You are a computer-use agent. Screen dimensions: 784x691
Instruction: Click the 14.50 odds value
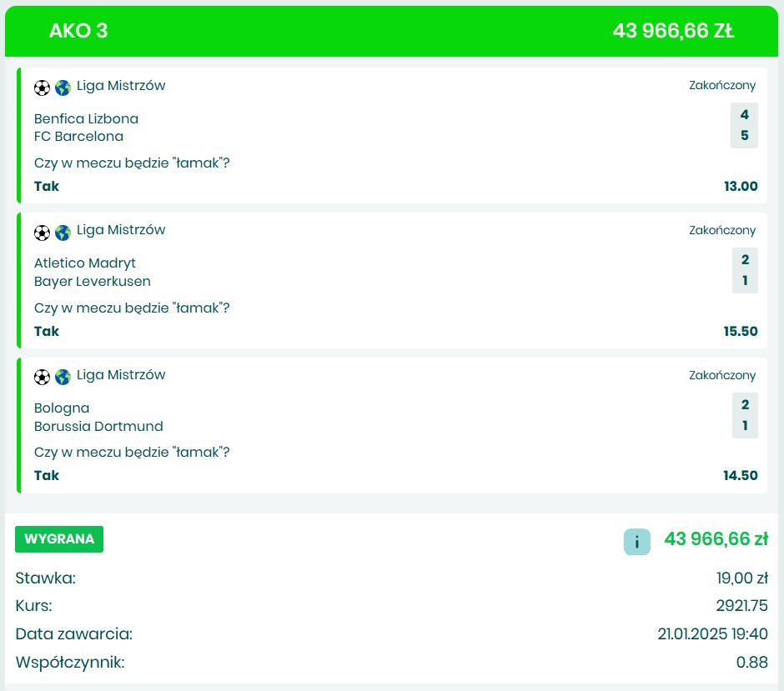coord(741,476)
